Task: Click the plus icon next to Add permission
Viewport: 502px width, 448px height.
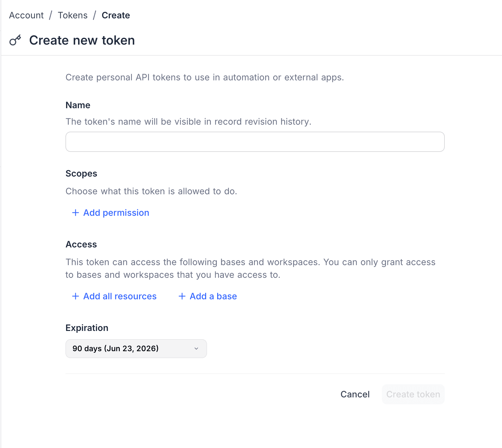Action: click(x=75, y=213)
